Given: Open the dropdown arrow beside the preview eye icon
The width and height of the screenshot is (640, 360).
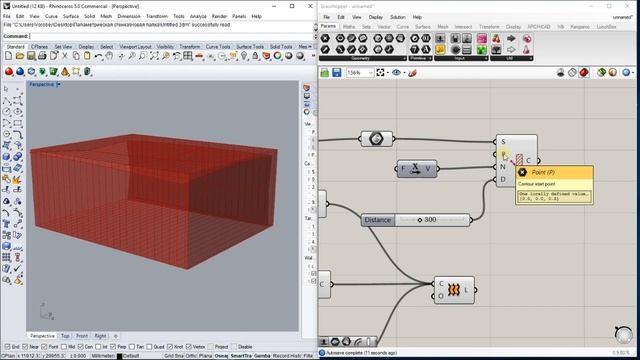Looking at the screenshot, I should point(404,73).
